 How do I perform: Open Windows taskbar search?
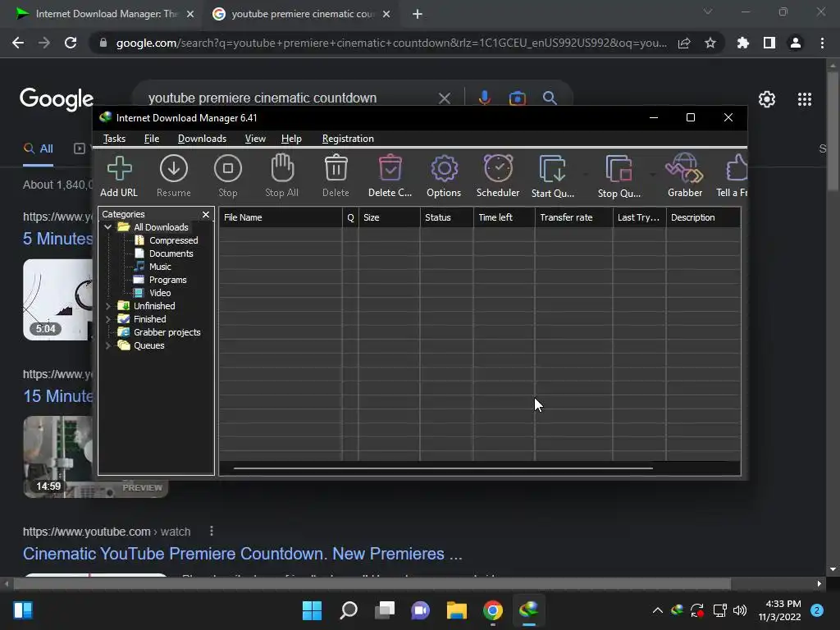coord(348,610)
